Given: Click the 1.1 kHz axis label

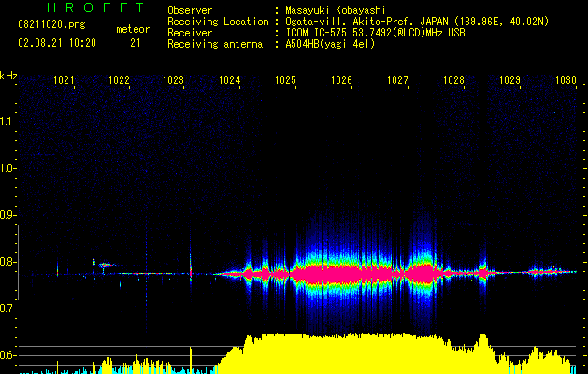Looking at the screenshot, I should tap(7, 122).
